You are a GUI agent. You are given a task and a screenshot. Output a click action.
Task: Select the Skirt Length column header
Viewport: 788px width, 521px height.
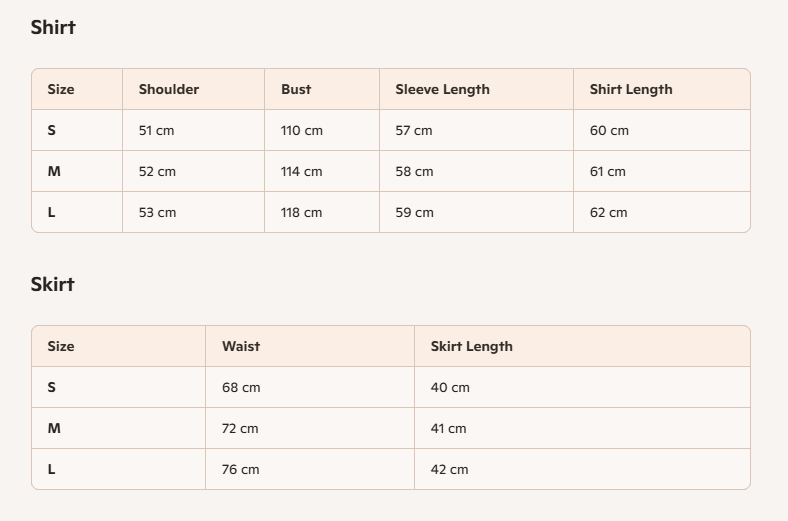tap(472, 346)
